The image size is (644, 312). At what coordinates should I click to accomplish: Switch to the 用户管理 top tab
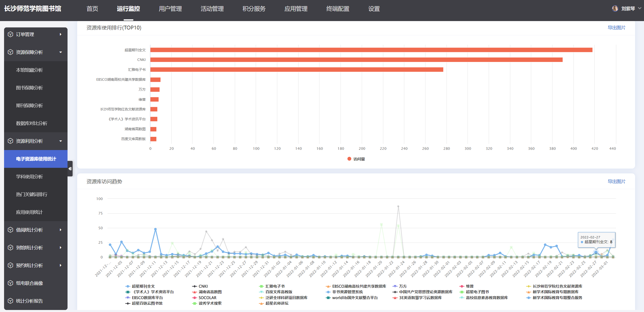point(170,9)
